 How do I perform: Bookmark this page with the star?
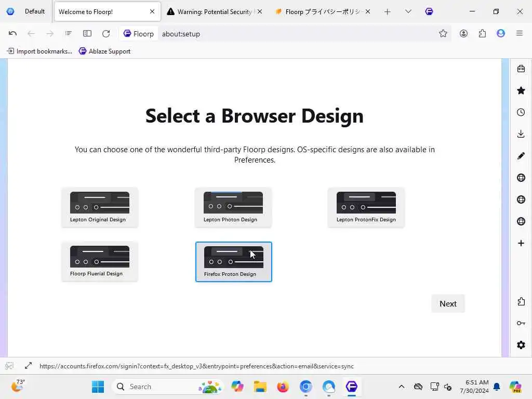pos(443,33)
